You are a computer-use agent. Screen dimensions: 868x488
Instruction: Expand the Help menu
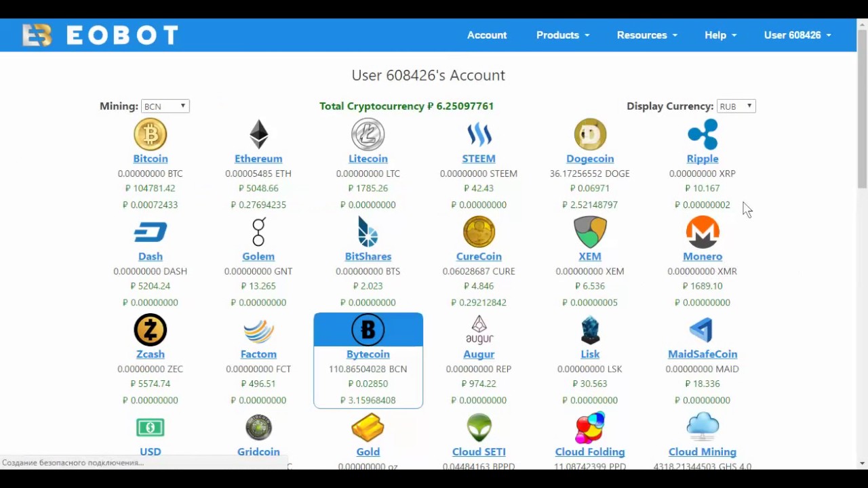point(720,35)
